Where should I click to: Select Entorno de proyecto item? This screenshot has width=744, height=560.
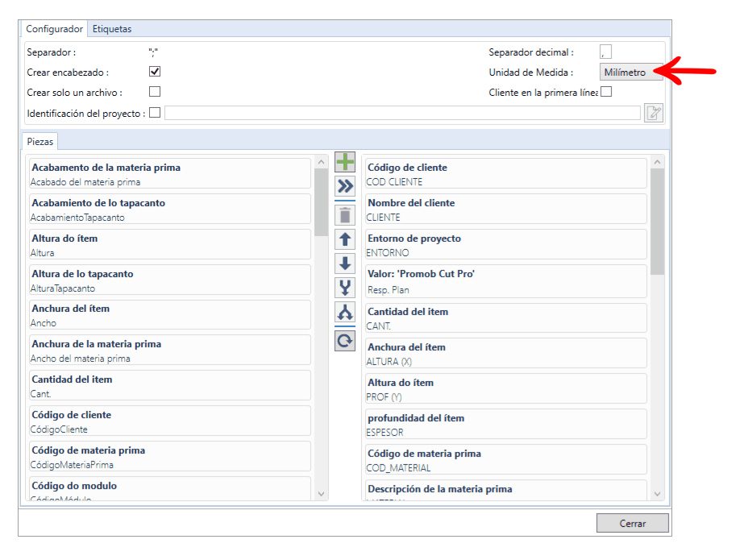click(505, 245)
